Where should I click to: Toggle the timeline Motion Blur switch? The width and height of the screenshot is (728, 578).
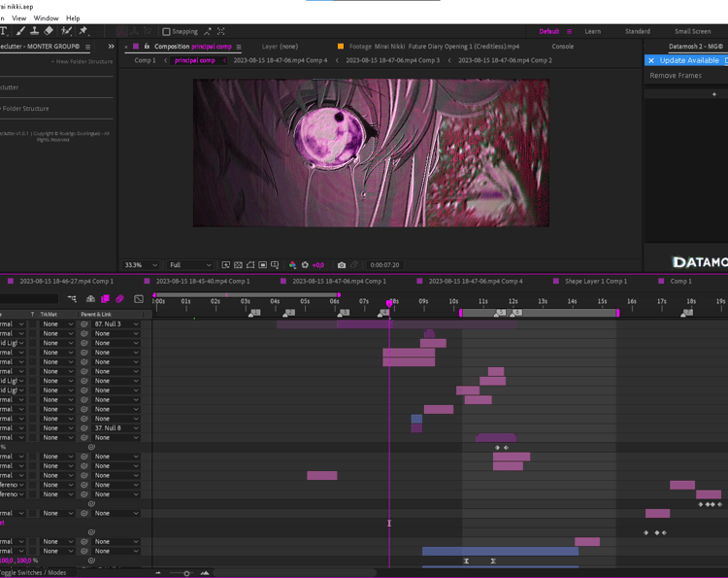[119, 299]
